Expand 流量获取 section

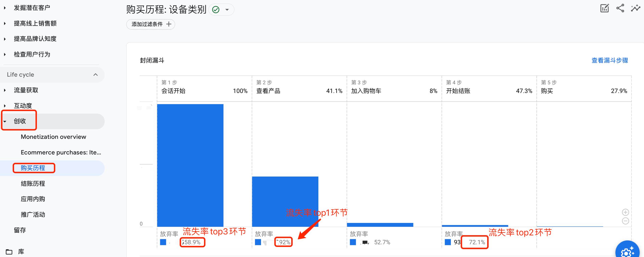click(5, 90)
